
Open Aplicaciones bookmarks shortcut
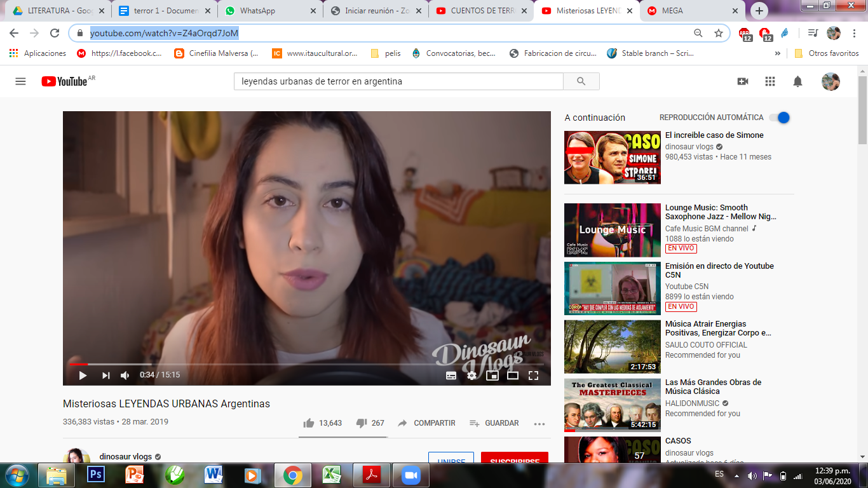pyautogui.click(x=37, y=53)
